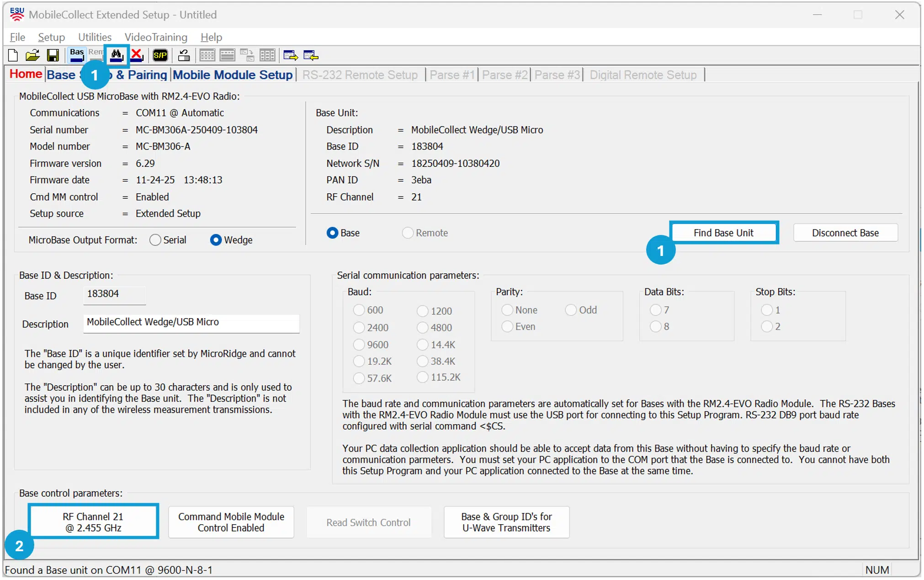
Task: Click the undo-arrow restore toolbar icon
Action: tap(184, 56)
